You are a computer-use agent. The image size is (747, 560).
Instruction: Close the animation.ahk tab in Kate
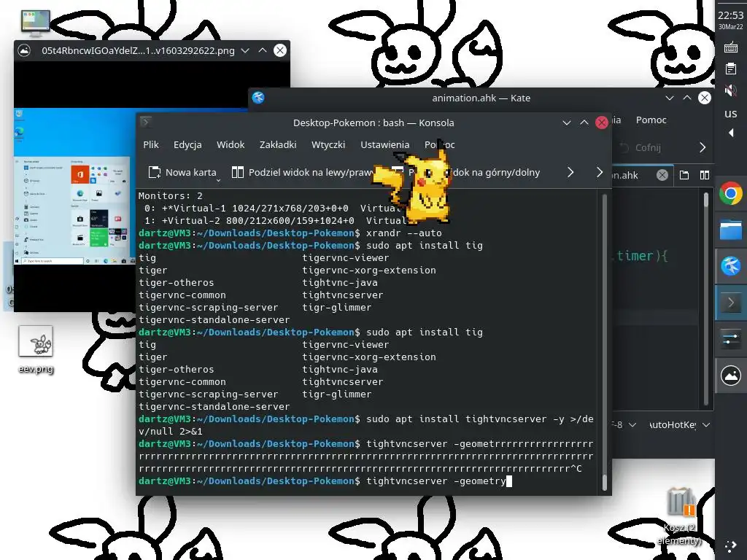click(x=662, y=175)
